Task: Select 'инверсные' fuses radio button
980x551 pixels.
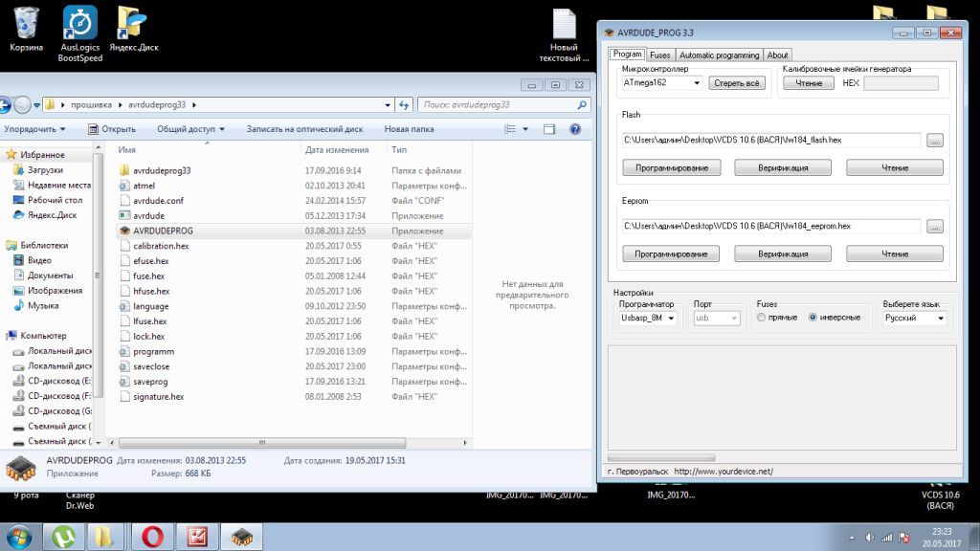Action: coord(813,318)
